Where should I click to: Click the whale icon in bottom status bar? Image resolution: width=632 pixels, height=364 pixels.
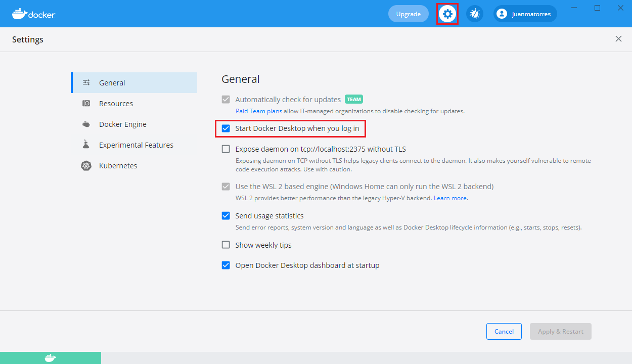[x=50, y=358]
